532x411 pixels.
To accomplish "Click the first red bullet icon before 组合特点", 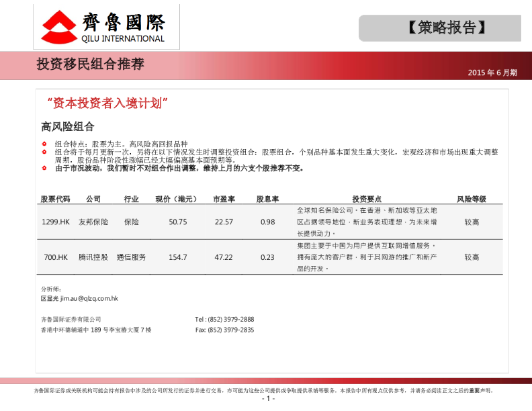I will [44, 144].
